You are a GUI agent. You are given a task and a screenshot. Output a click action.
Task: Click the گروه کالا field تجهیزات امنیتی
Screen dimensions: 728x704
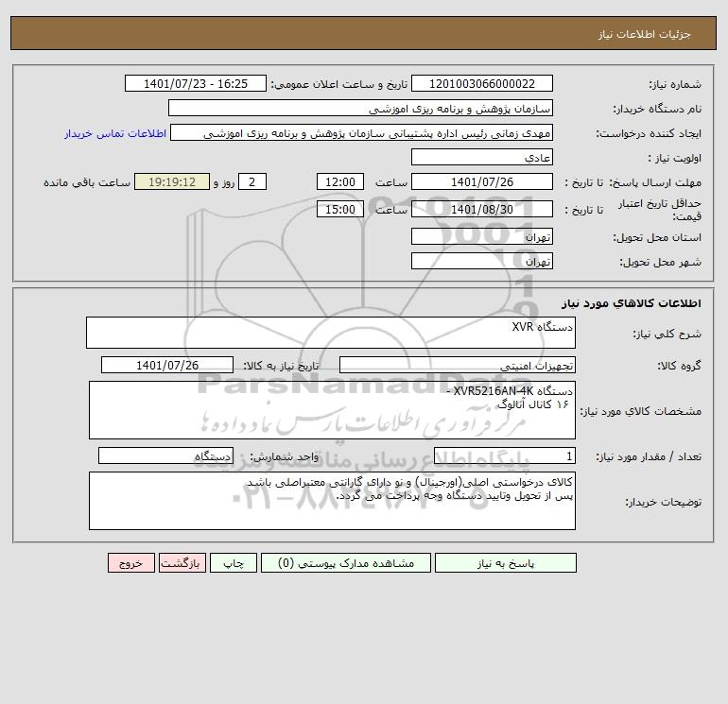(x=458, y=365)
